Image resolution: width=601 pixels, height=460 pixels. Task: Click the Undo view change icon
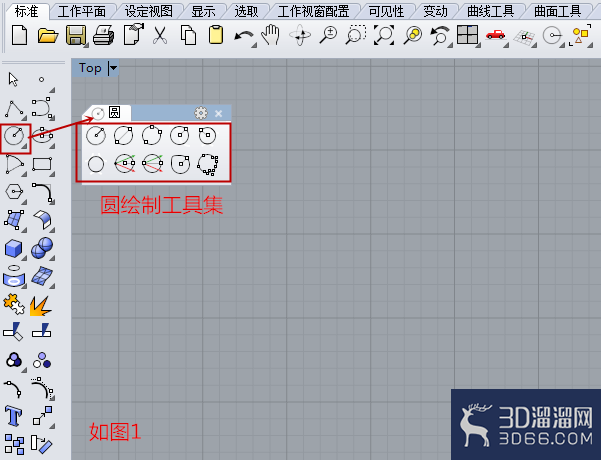(x=440, y=36)
